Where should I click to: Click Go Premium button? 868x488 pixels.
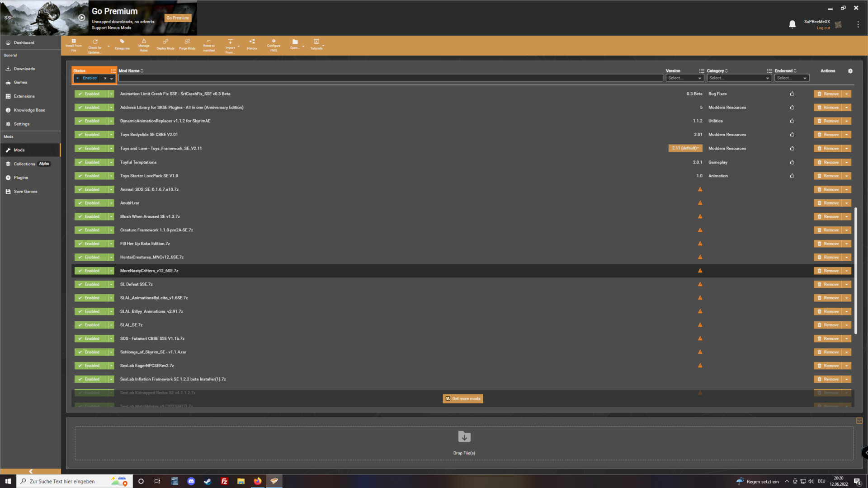178,18
